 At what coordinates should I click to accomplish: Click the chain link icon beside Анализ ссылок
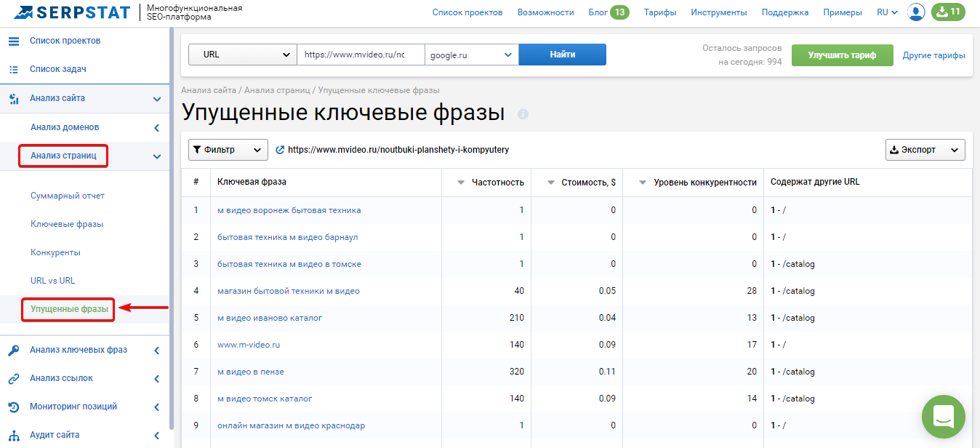click(13, 379)
